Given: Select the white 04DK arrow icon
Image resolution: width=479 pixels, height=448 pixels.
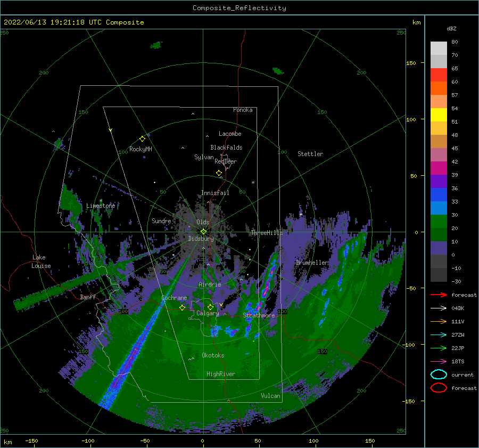Looking at the screenshot, I should click(439, 308).
